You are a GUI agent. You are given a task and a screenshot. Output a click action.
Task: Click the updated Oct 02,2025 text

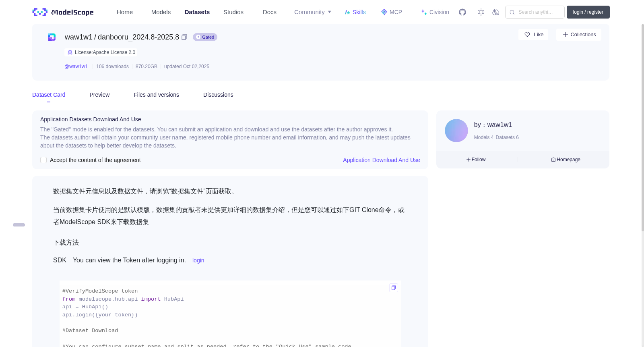click(187, 66)
